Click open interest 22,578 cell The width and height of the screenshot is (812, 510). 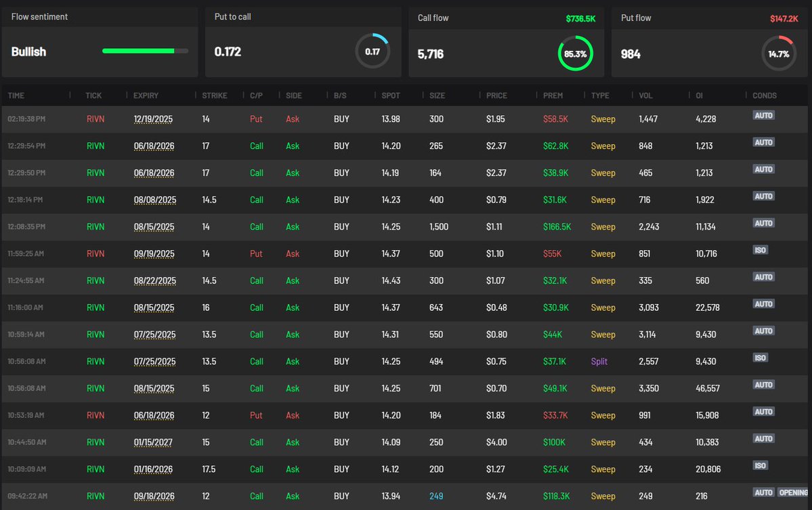(x=708, y=307)
